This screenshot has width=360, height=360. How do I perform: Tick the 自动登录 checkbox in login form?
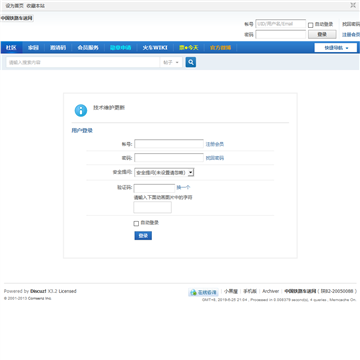[x=136, y=223]
